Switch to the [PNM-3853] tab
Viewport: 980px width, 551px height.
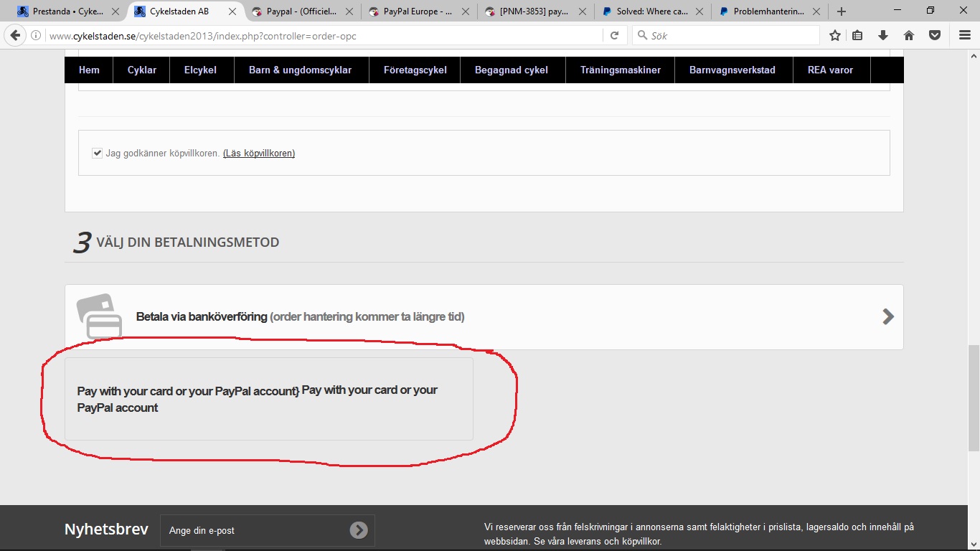tap(535, 11)
